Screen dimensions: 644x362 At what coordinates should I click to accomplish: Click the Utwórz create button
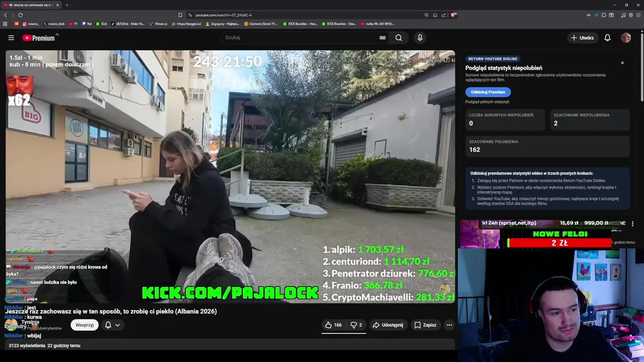[x=582, y=38]
